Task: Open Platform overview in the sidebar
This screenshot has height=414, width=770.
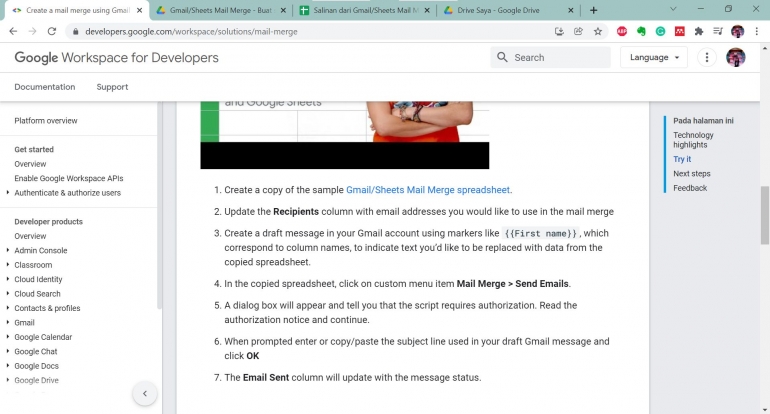Action: [46, 120]
